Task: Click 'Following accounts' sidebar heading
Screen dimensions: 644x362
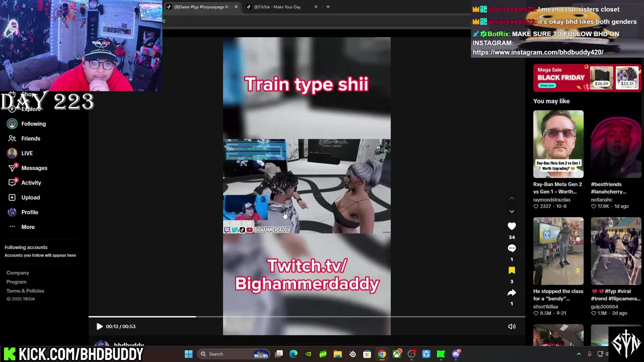Action: pyautogui.click(x=26, y=247)
